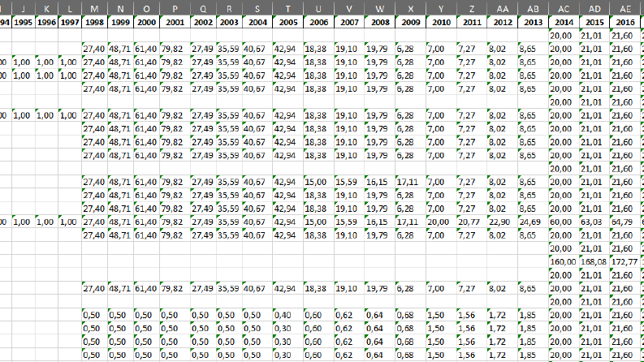Select the cell containing 160,00
Image resolution: width=644 pixels, height=362 pixels.
coord(564,261)
